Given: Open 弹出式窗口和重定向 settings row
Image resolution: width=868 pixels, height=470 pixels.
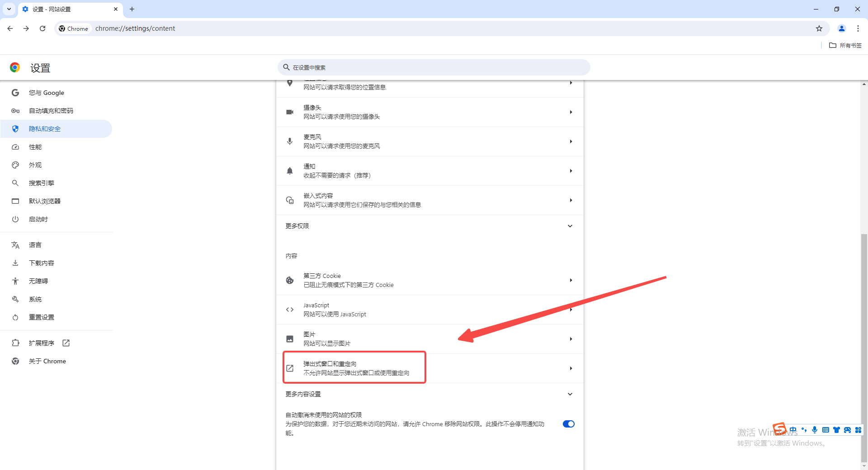Looking at the screenshot, I should [430, 368].
